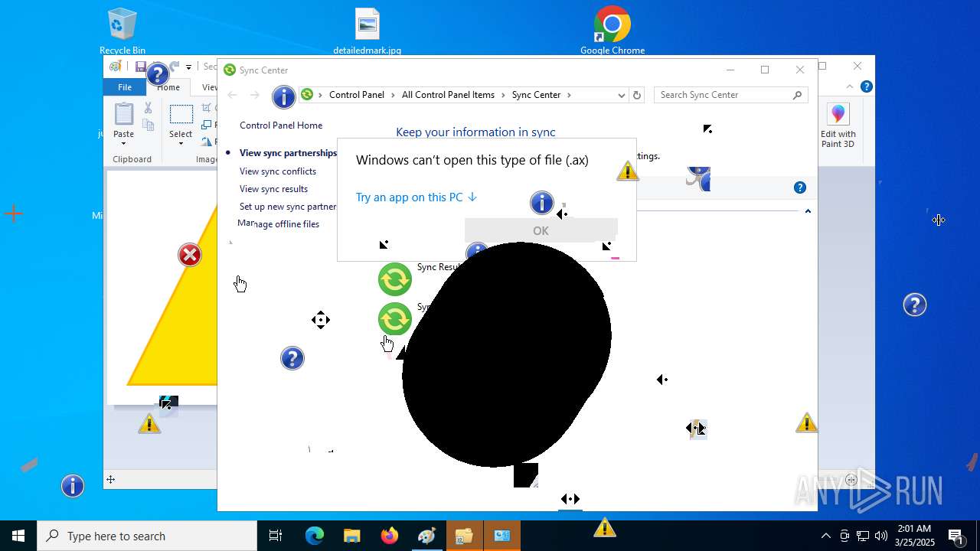Viewport: 980px width, 551px height.
Task: Click the Paste clipboard icon in Paint
Action: 124,115
